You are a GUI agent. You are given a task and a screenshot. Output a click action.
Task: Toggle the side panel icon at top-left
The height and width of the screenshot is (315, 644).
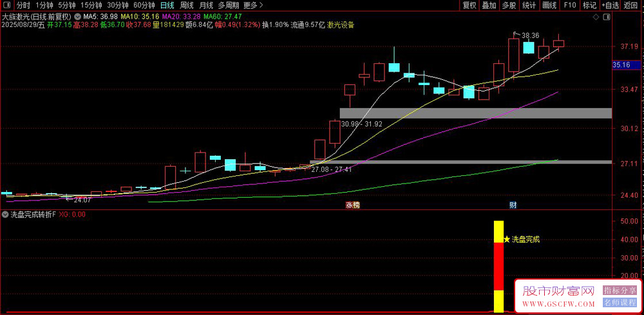[x=8, y=5]
